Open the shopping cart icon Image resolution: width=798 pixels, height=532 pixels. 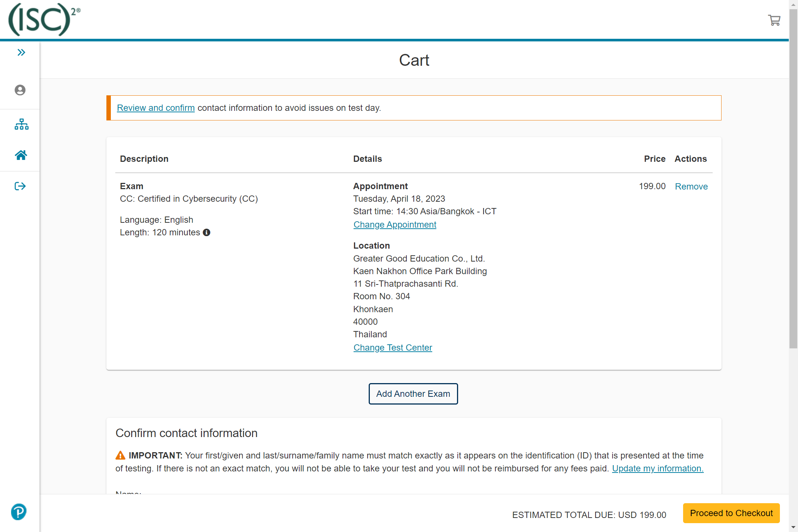pyautogui.click(x=774, y=20)
